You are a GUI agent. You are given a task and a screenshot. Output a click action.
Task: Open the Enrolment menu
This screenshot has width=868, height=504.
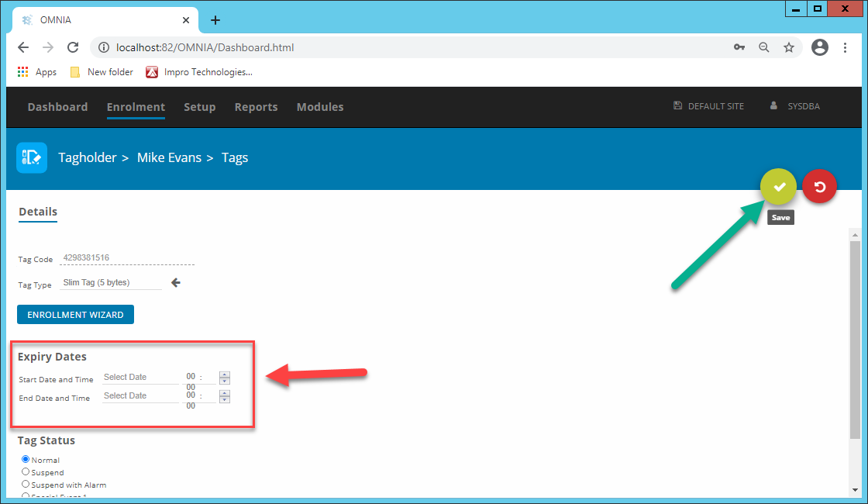point(136,107)
